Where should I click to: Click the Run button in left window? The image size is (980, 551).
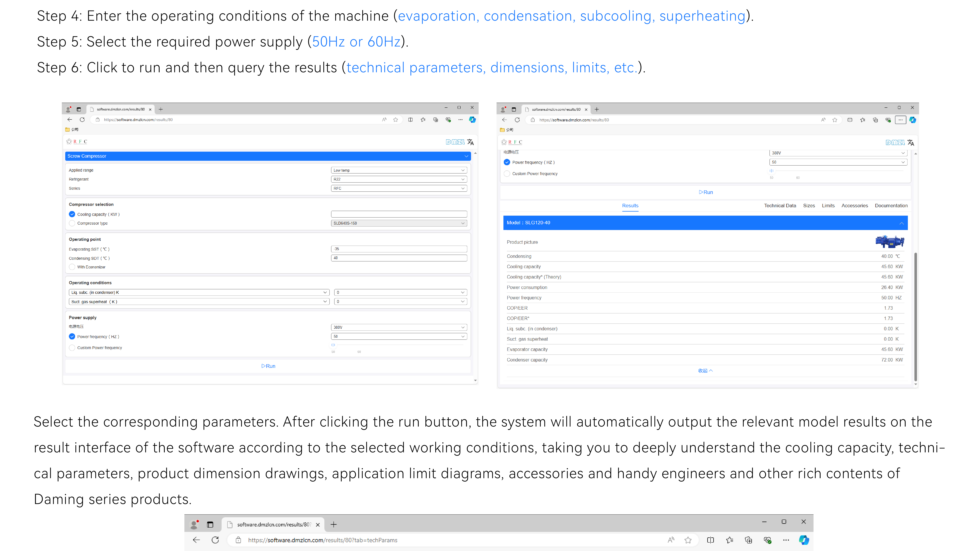click(x=268, y=366)
